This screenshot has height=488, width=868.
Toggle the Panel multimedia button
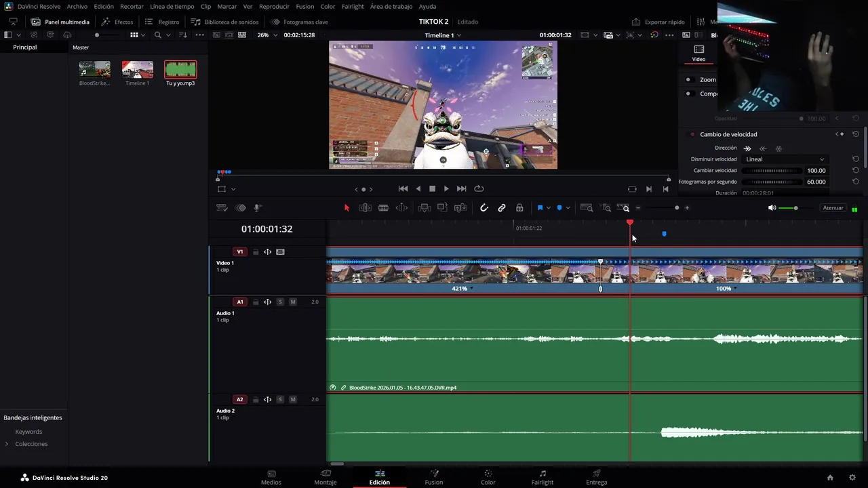(60, 22)
